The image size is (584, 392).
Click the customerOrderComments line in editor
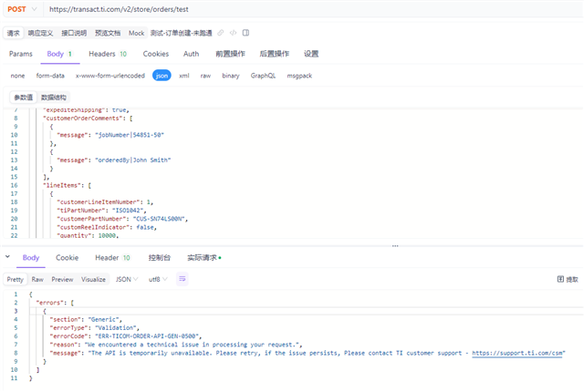[88, 119]
